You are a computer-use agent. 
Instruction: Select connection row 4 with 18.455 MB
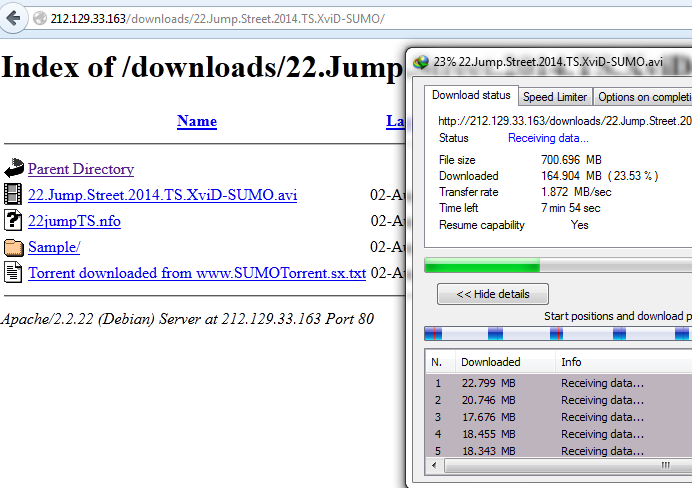[559, 434]
